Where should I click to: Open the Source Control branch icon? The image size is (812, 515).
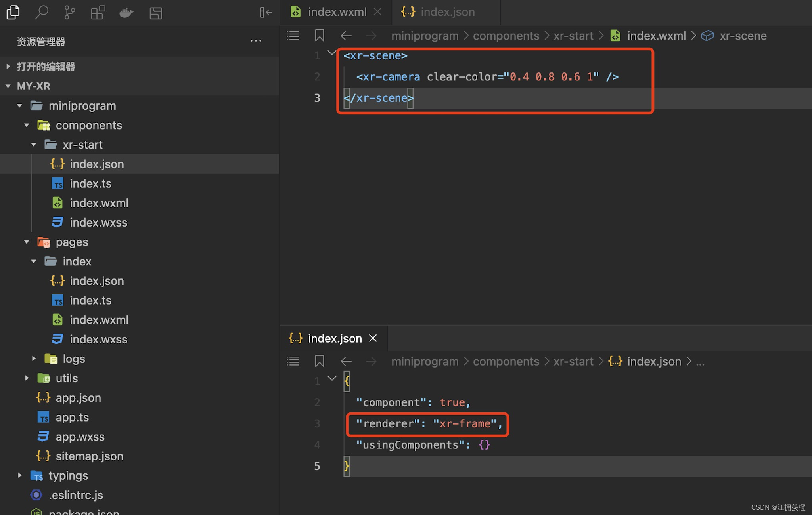coord(70,13)
